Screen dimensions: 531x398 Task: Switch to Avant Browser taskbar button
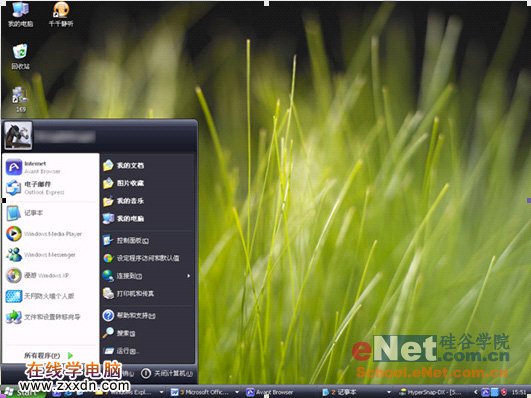(270, 392)
